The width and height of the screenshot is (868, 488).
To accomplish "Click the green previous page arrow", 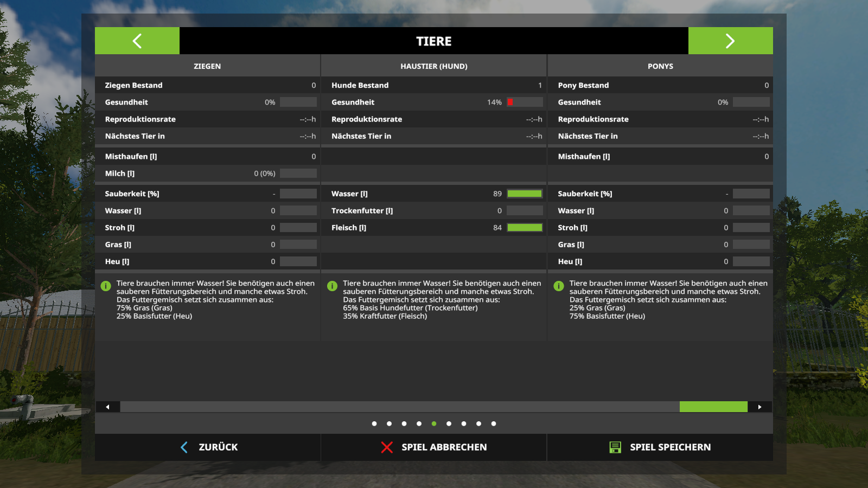I will (137, 41).
